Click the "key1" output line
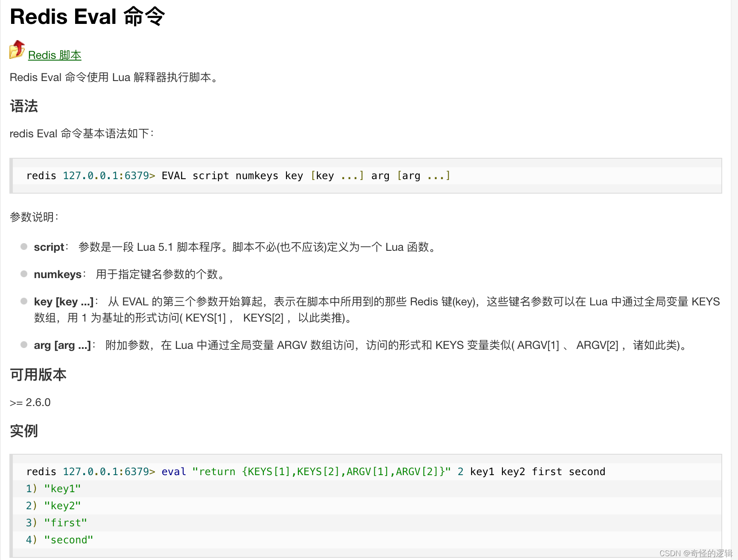The height and width of the screenshot is (560, 738). (62, 489)
